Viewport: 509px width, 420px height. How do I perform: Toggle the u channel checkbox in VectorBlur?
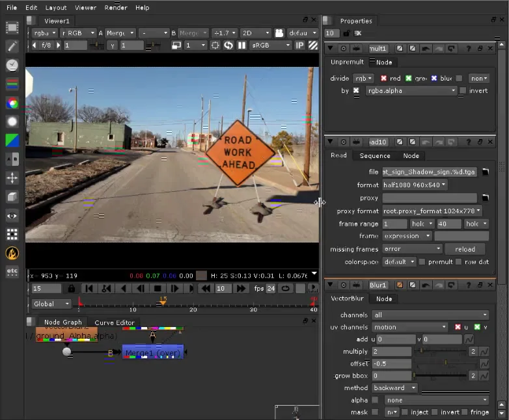coord(458,327)
